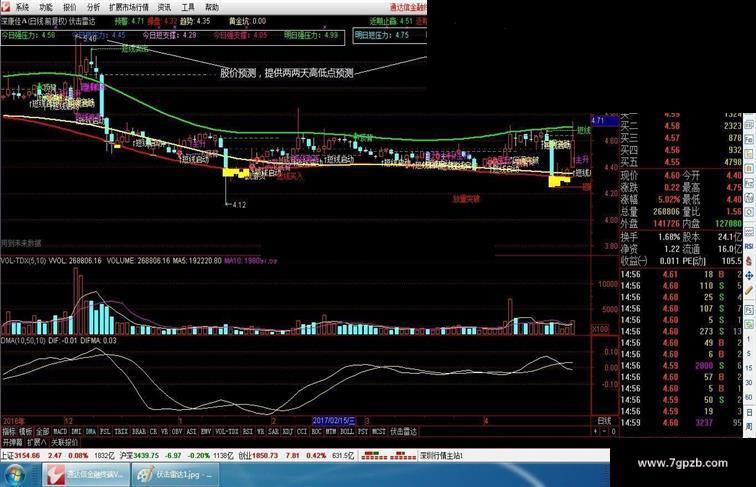The height and width of the screenshot is (487, 756).
Task: Switch to daily 日 period in sidebar
Action: tap(749, 412)
